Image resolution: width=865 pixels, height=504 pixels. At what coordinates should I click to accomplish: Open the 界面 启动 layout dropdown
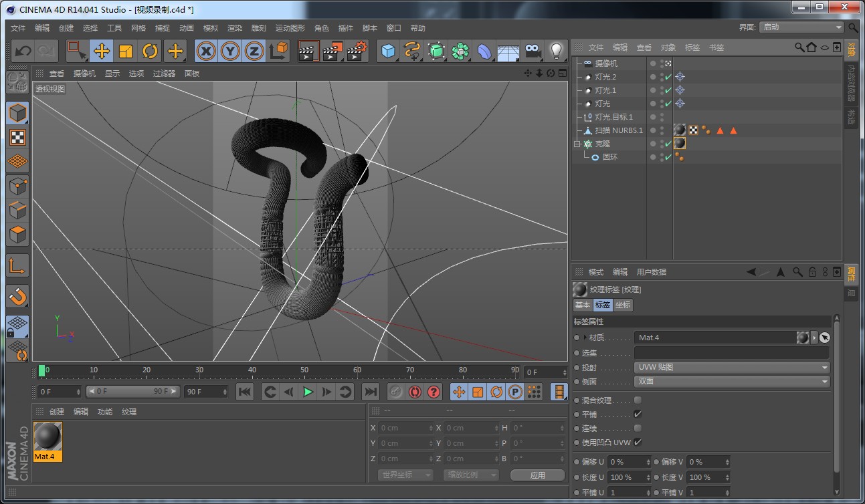click(x=801, y=27)
